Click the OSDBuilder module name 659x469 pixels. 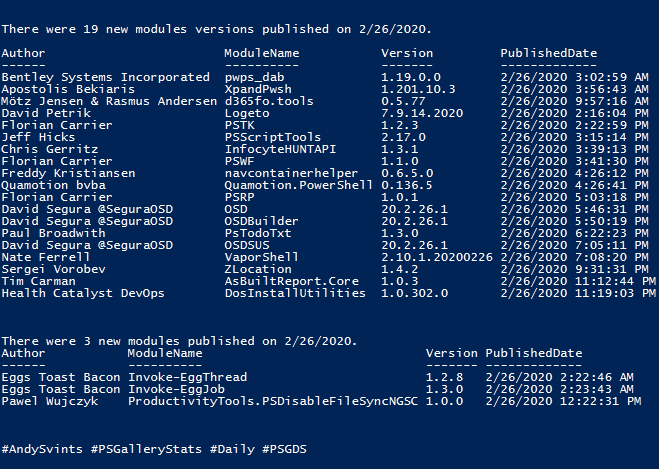pyautogui.click(x=261, y=221)
